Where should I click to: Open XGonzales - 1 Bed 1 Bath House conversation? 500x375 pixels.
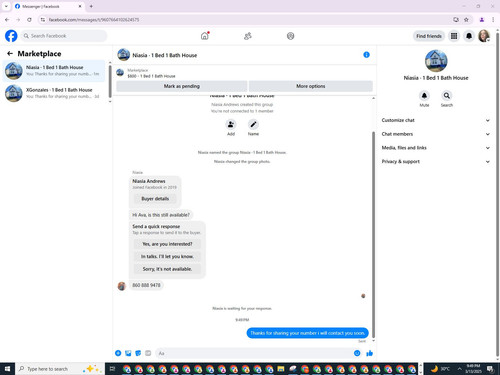54,93
